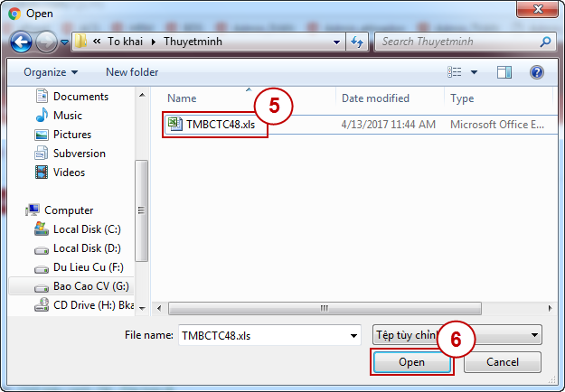Click the refresh folder icon in address bar

357,42
